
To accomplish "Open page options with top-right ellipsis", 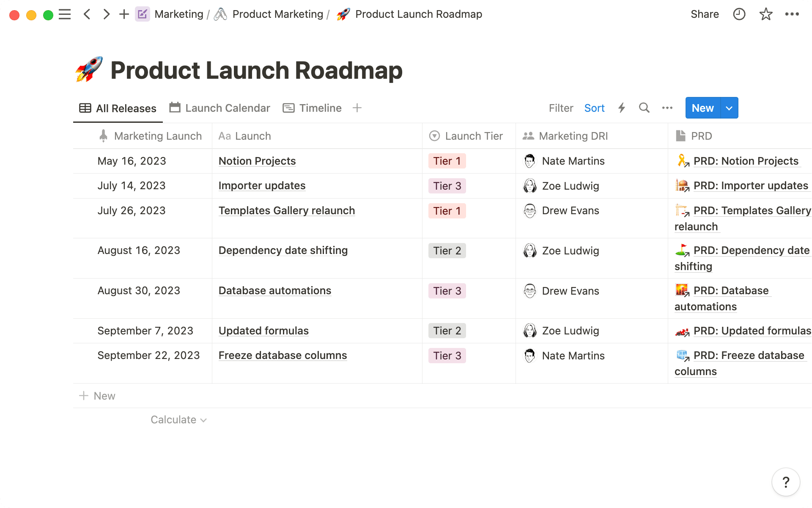I will (793, 14).
